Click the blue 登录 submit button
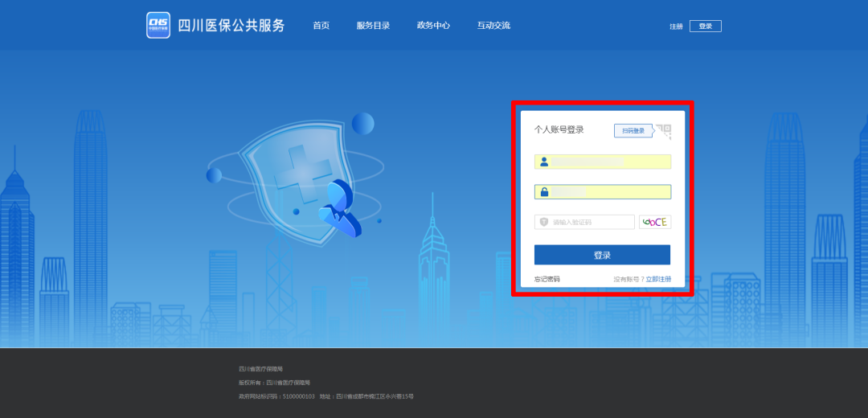The height and width of the screenshot is (418, 868). pos(602,256)
